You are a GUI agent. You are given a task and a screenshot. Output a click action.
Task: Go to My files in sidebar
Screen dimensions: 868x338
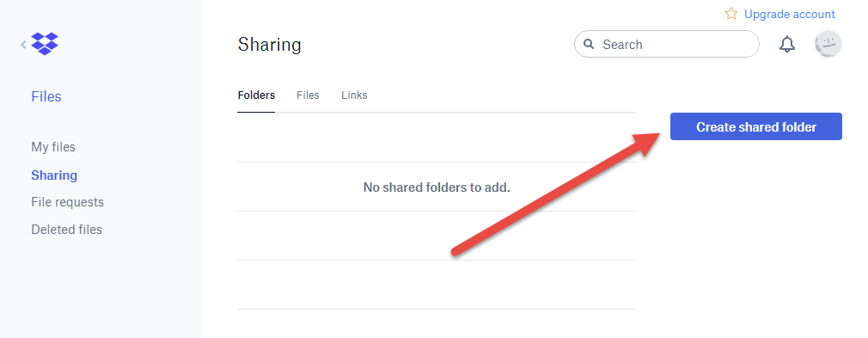click(x=53, y=147)
